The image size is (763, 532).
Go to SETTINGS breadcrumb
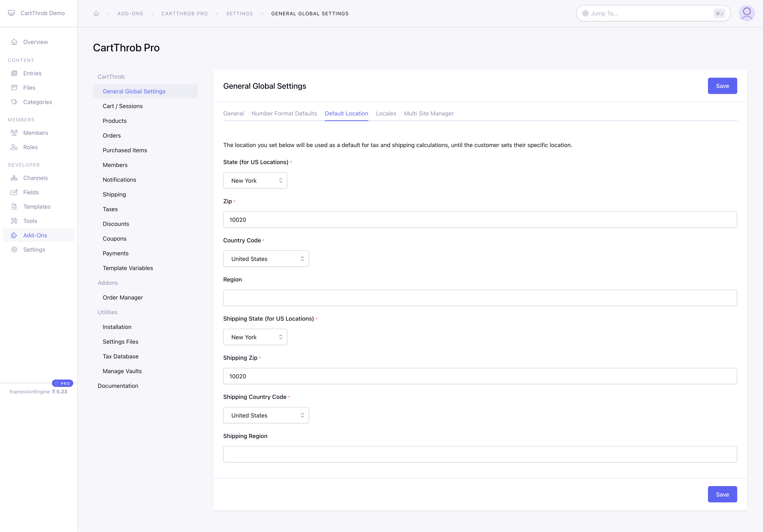[x=239, y=14]
